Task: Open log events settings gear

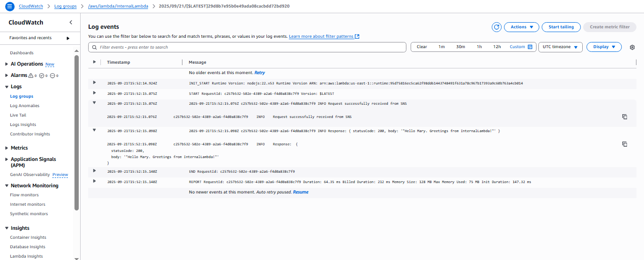Action: [632, 47]
